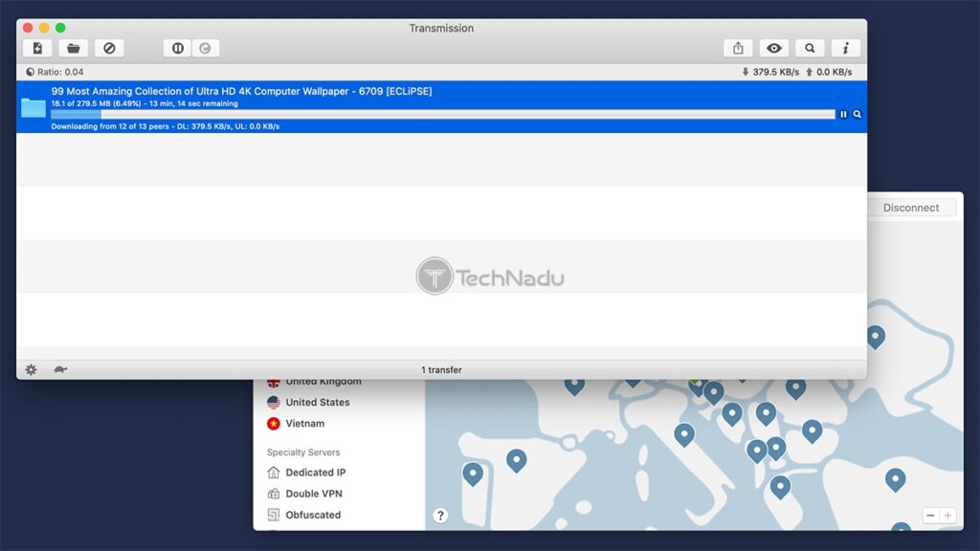Create a new torrent file in Transmission

37,48
